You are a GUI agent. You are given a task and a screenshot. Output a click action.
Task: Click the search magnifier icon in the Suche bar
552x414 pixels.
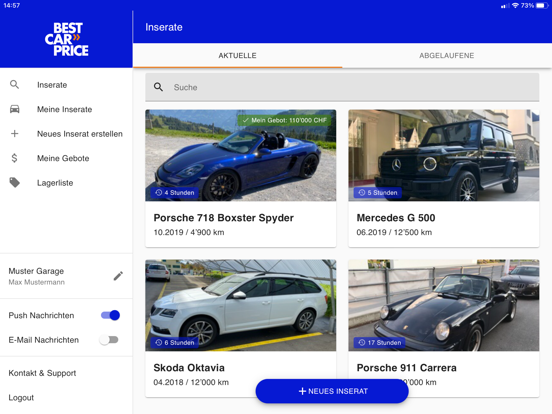pyautogui.click(x=158, y=87)
